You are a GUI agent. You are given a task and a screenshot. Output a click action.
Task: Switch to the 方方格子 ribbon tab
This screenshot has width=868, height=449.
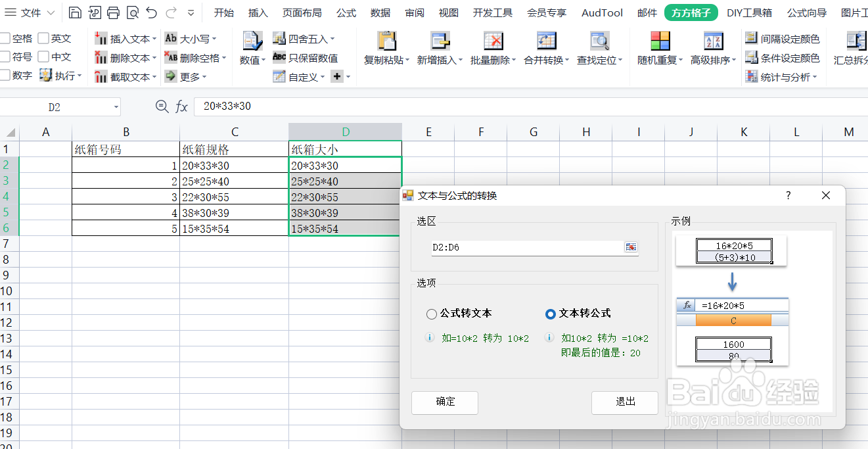[691, 12]
